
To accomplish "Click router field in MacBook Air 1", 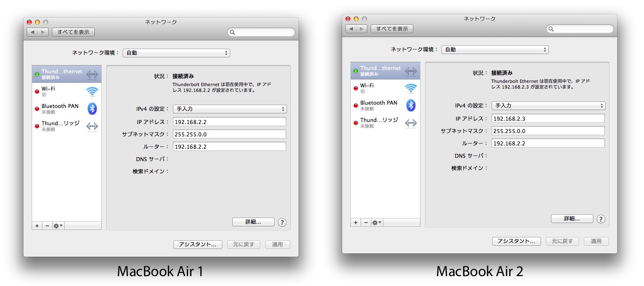I will click(229, 146).
